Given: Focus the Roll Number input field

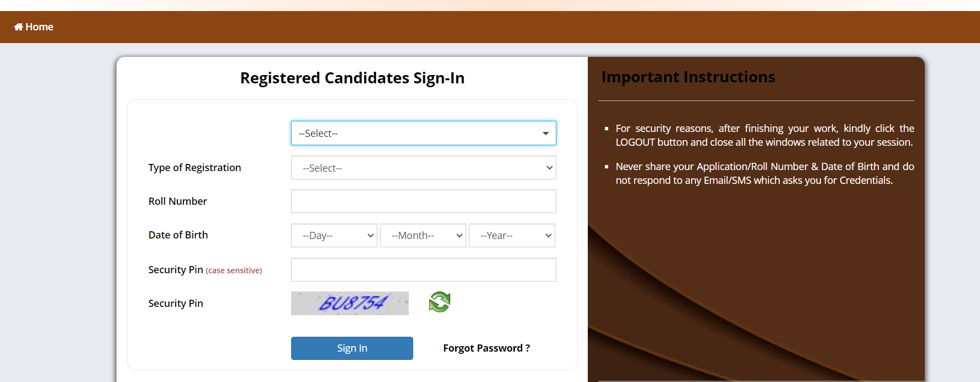Looking at the screenshot, I should (423, 201).
